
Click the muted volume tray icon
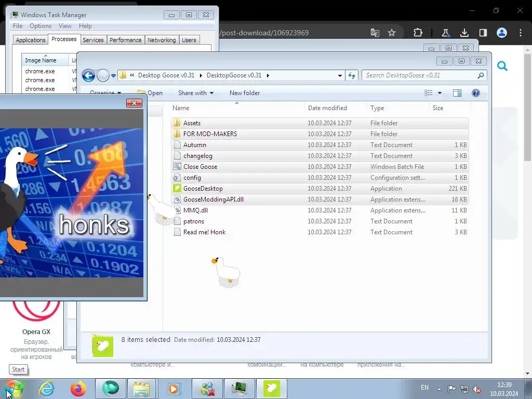[477, 389]
